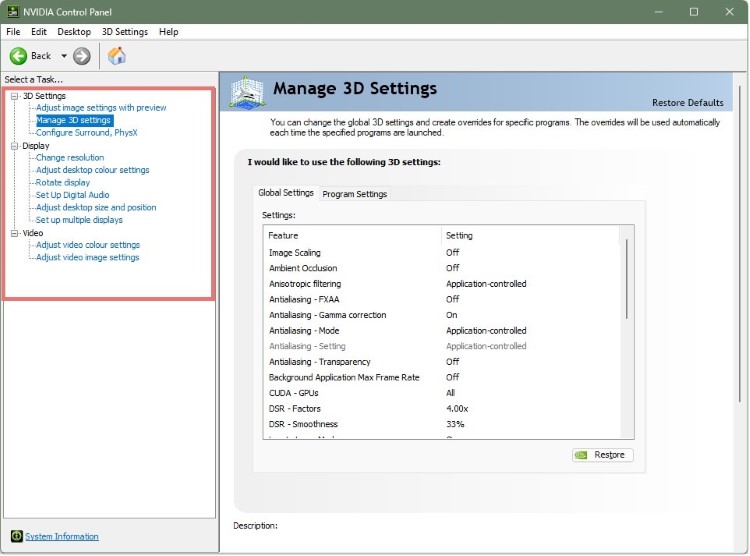
Task: Select Antialiasing - Gamma correction row
Action: (442, 315)
